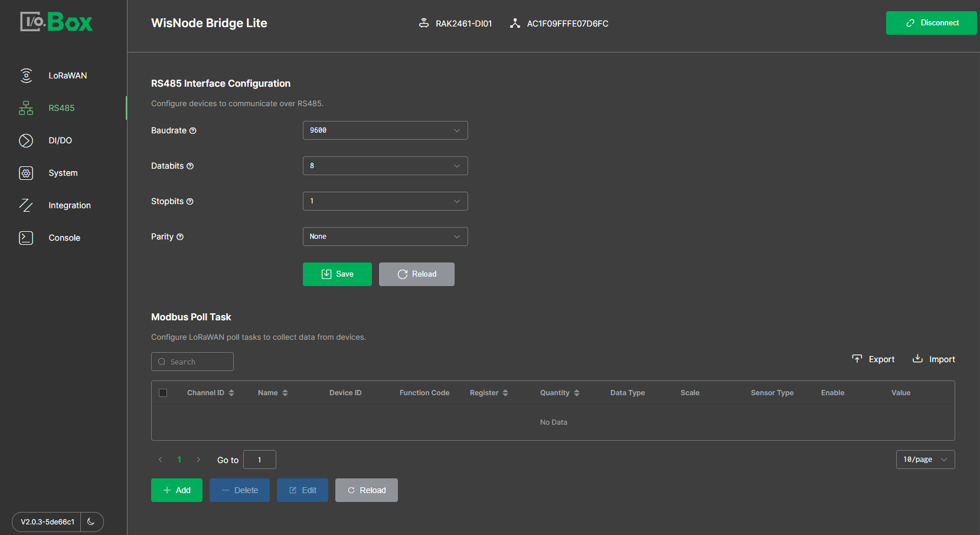Screen dimensions: 980x535
Task: Reload the RS485 interface configuration
Action: click(x=417, y=274)
